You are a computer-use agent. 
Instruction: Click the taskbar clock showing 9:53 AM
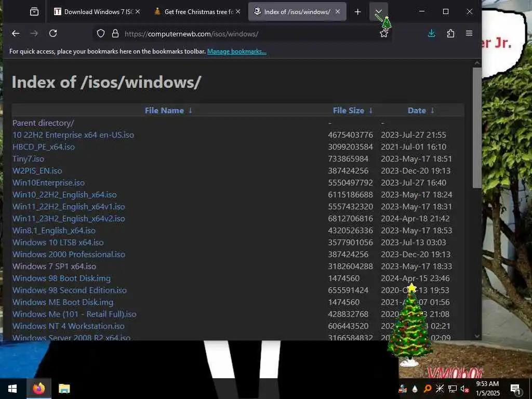(487, 389)
